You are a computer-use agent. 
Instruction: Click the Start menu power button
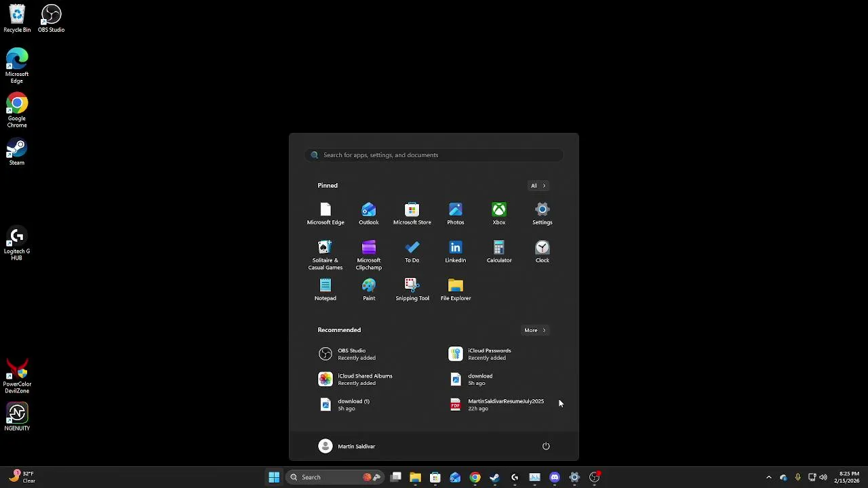[546, 446]
